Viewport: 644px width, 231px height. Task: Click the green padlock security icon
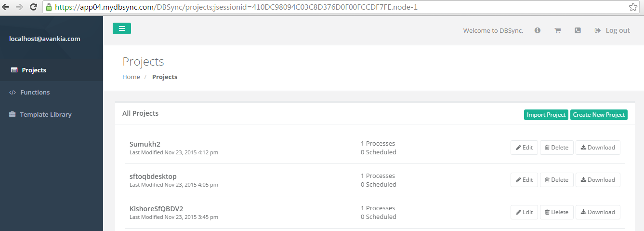pyautogui.click(x=49, y=7)
